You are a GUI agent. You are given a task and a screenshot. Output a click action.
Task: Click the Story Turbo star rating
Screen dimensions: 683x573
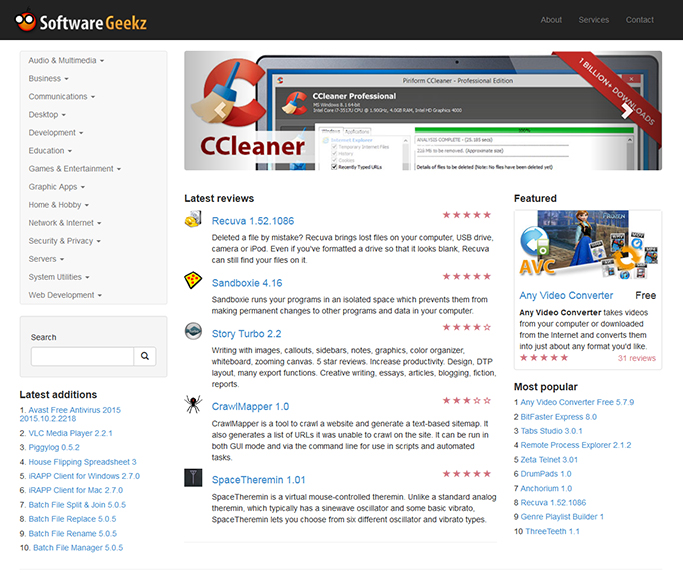click(467, 327)
